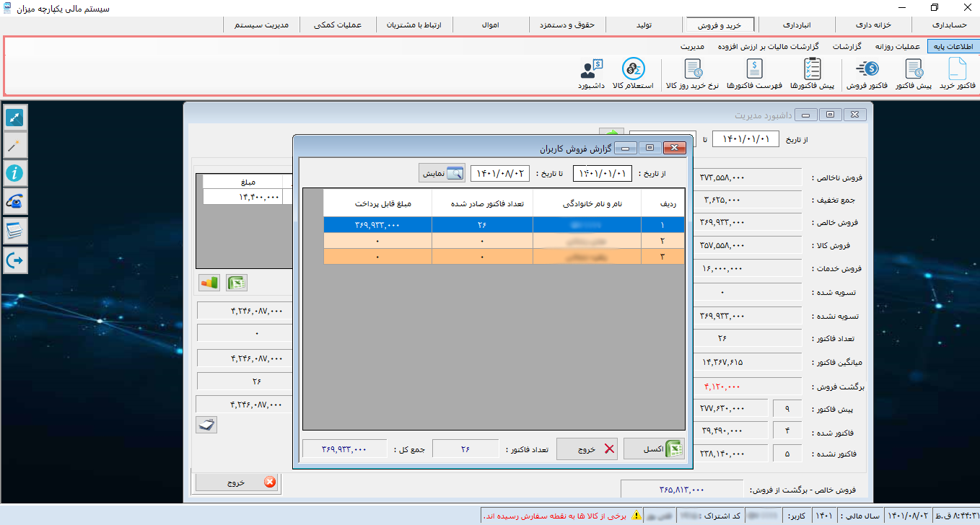Select the اطلاعات پایه ribbon tab
Screen dimensions: 980x525
point(953,46)
